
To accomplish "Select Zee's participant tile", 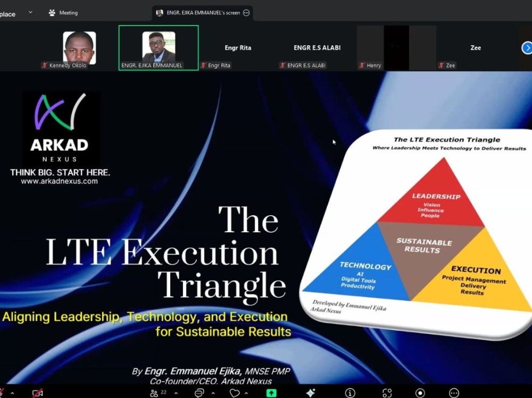I will pyautogui.click(x=475, y=48).
